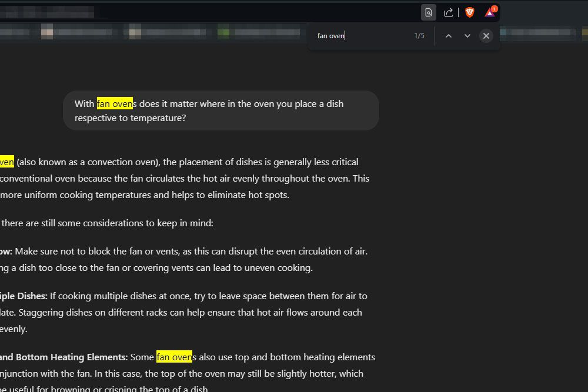588x392 pixels.
Task: Close the find bar
Action: [486, 36]
